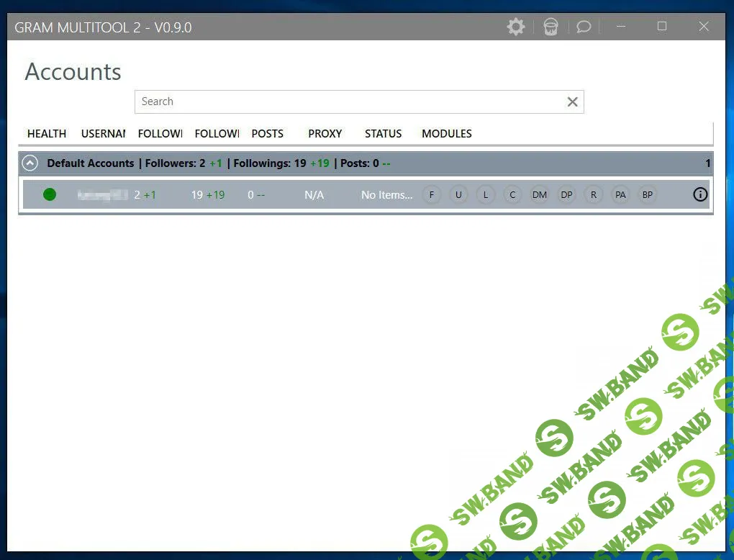Click the bucket icon in title bar
The image size is (734, 560).
(x=550, y=27)
